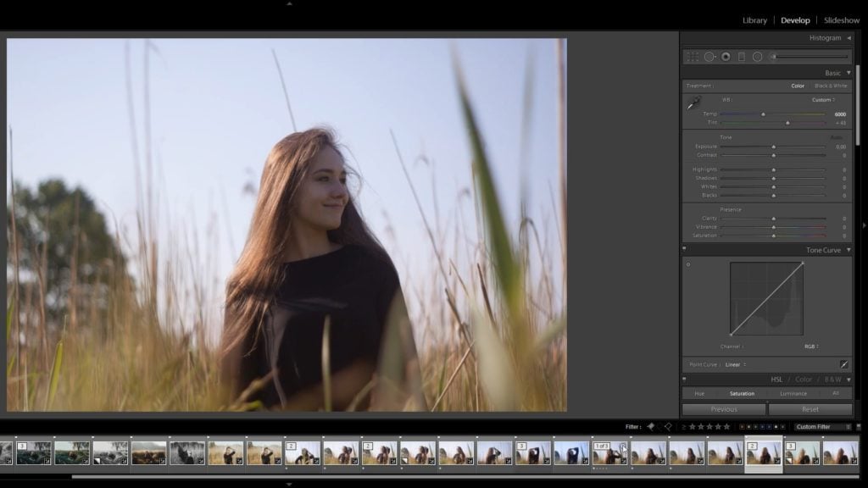Select the black and white filmstrip thumbnail

tap(187, 452)
